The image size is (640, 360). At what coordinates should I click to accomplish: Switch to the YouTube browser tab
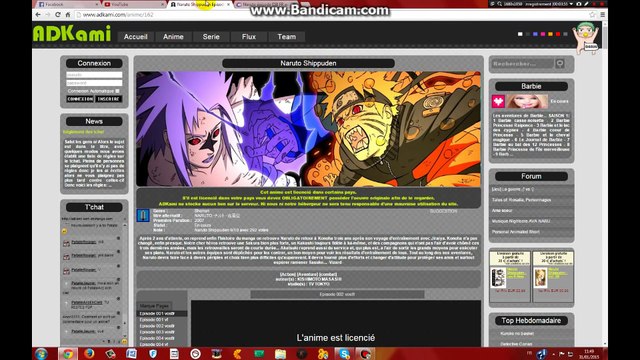pos(134,4)
